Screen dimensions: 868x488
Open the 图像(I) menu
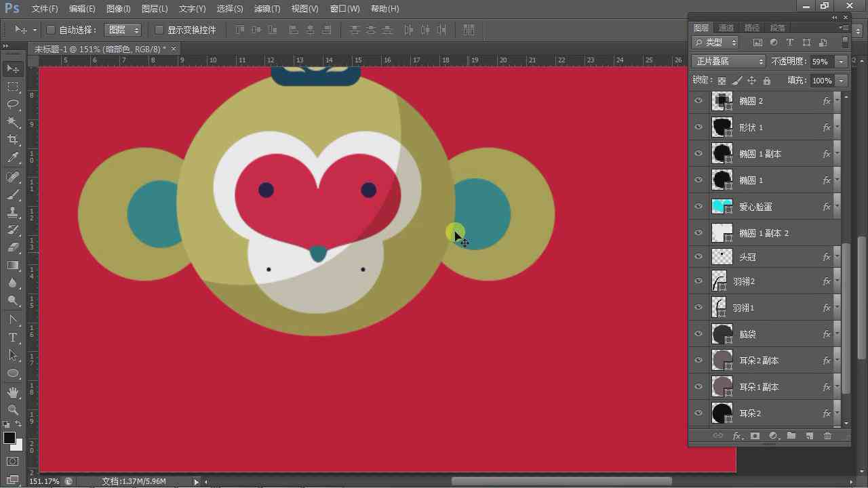pyautogui.click(x=118, y=9)
